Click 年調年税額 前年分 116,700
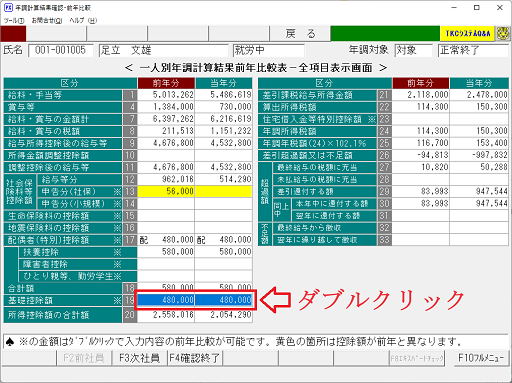The height and width of the screenshot is (383, 512). 421,143
